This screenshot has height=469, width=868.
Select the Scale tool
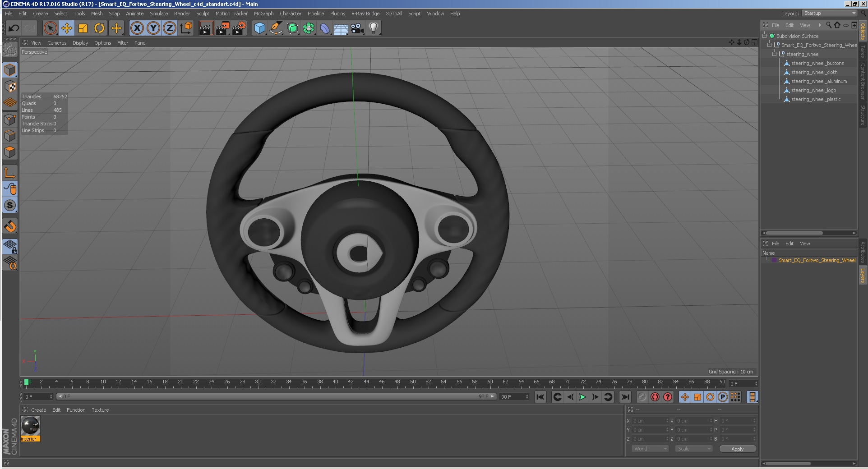coord(83,28)
